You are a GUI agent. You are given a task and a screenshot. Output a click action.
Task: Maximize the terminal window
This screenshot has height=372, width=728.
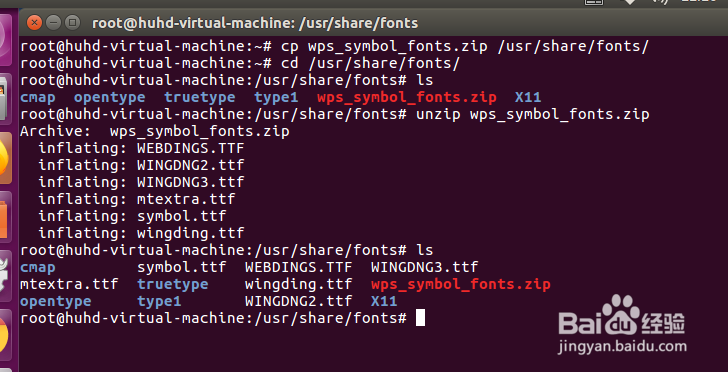click(72, 22)
